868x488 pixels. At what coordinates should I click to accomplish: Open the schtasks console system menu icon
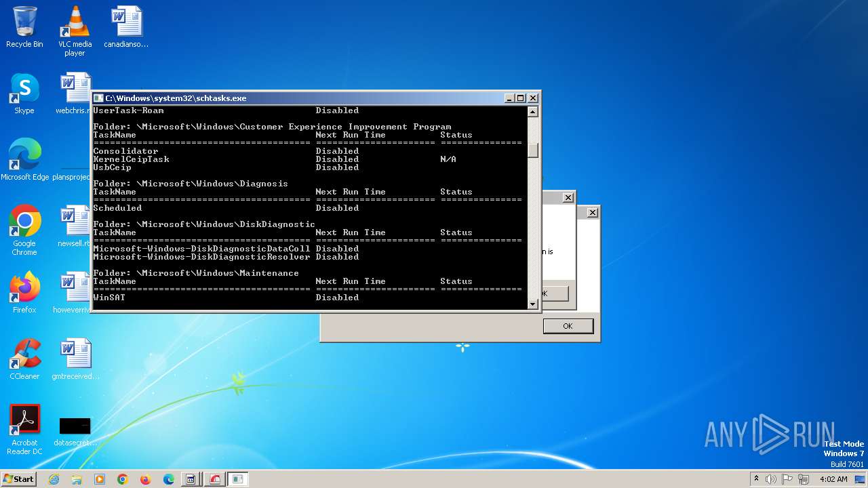(98, 98)
